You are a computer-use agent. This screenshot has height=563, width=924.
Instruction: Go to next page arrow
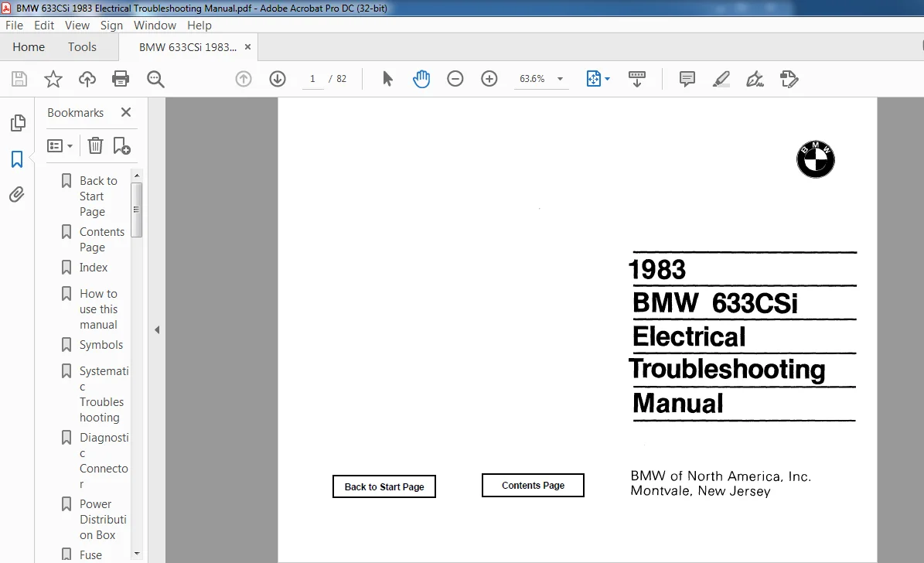pyautogui.click(x=278, y=79)
